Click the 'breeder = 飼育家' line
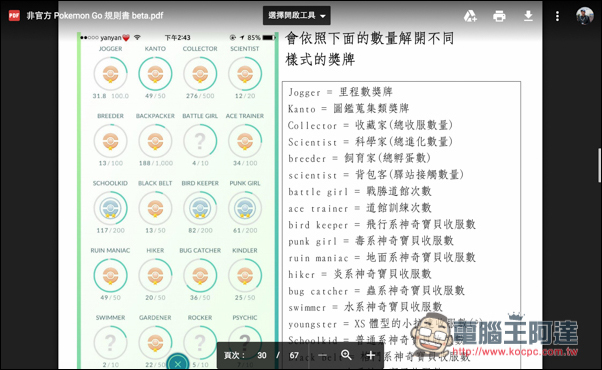This screenshot has height=370, width=602. pos(359,158)
